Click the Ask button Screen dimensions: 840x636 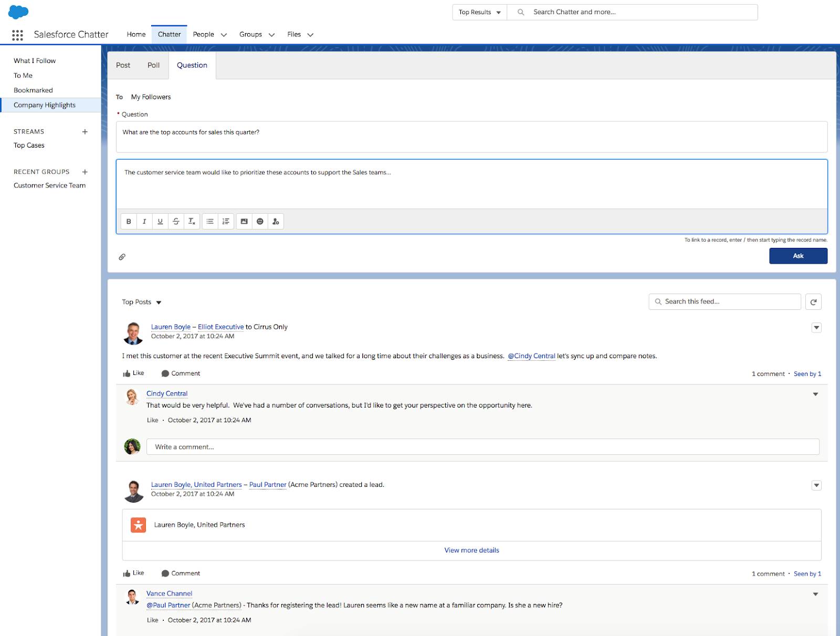798,256
